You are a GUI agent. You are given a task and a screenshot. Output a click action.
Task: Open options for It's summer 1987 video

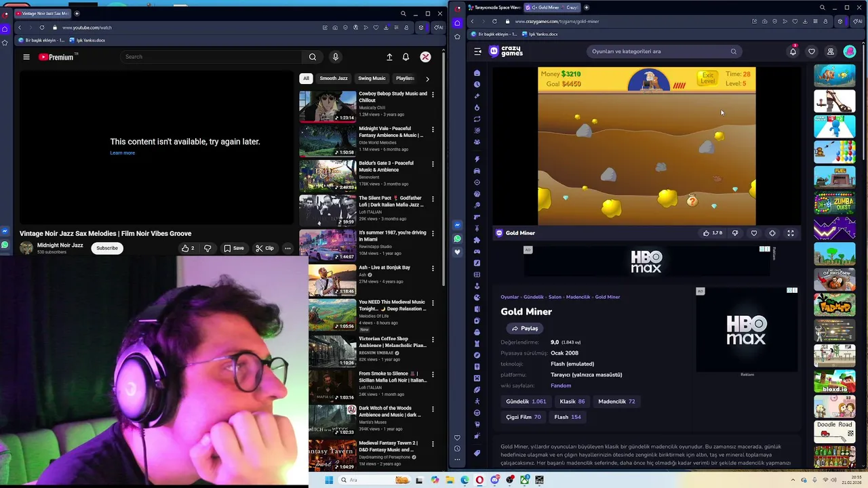tap(433, 233)
